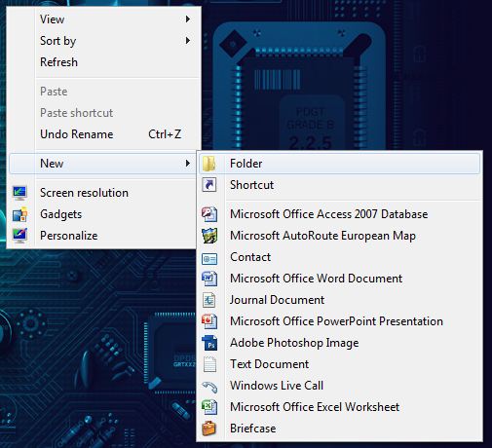
Task: Open Screen resolution settings
Action: point(103,193)
